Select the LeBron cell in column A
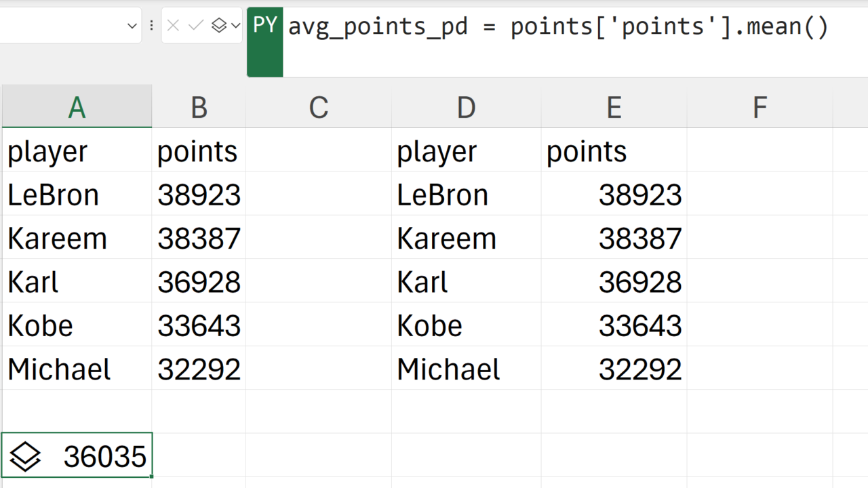The width and height of the screenshot is (868, 488). pyautogui.click(x=77, y=195)
